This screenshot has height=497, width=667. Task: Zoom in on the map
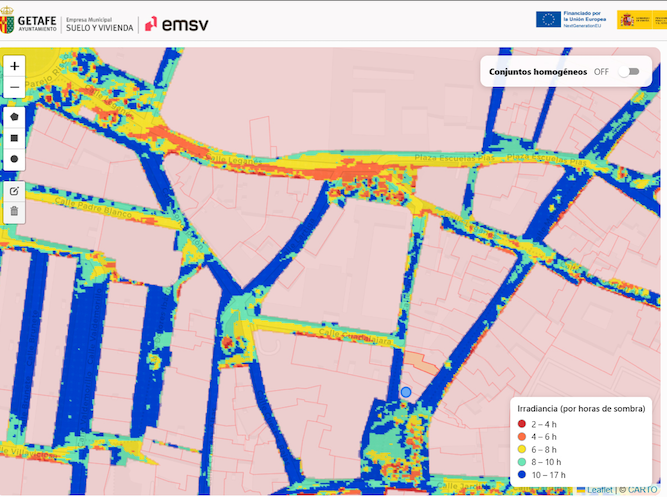(x=14, y=66)
